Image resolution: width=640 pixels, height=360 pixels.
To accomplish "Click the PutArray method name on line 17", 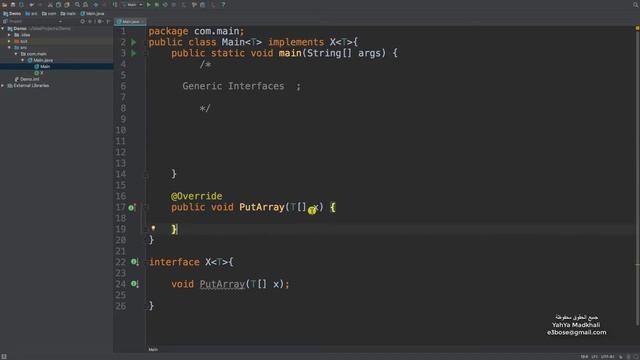I will (x=262, y=207).
